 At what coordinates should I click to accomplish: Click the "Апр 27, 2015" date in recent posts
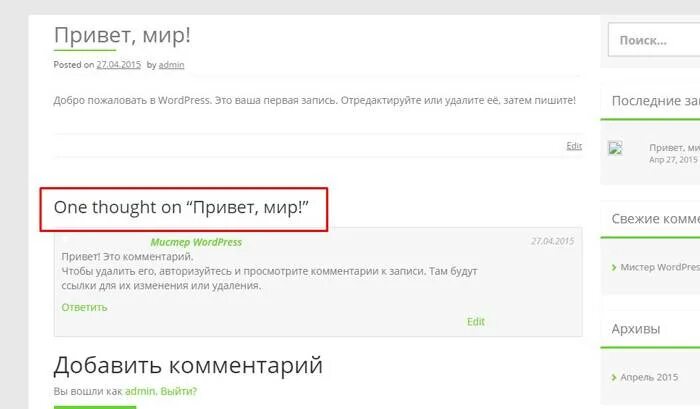(x=673, y=160)
